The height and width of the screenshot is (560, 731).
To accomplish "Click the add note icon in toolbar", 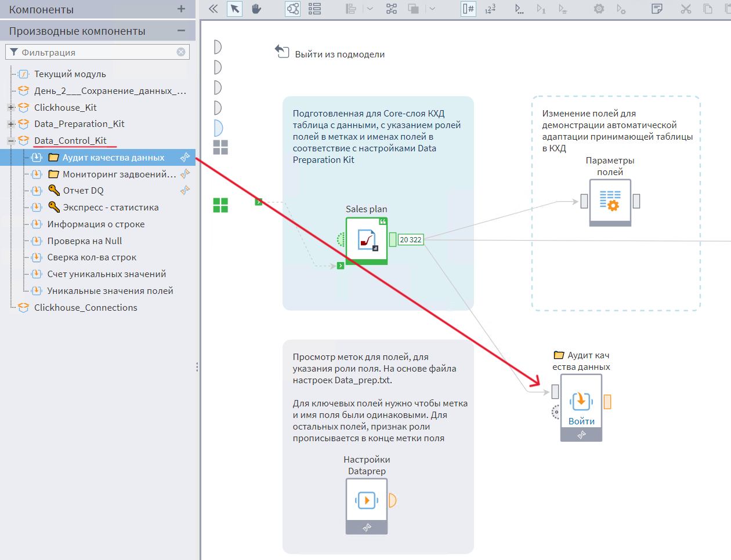I will pyautogui.click(x=657, y=9).
